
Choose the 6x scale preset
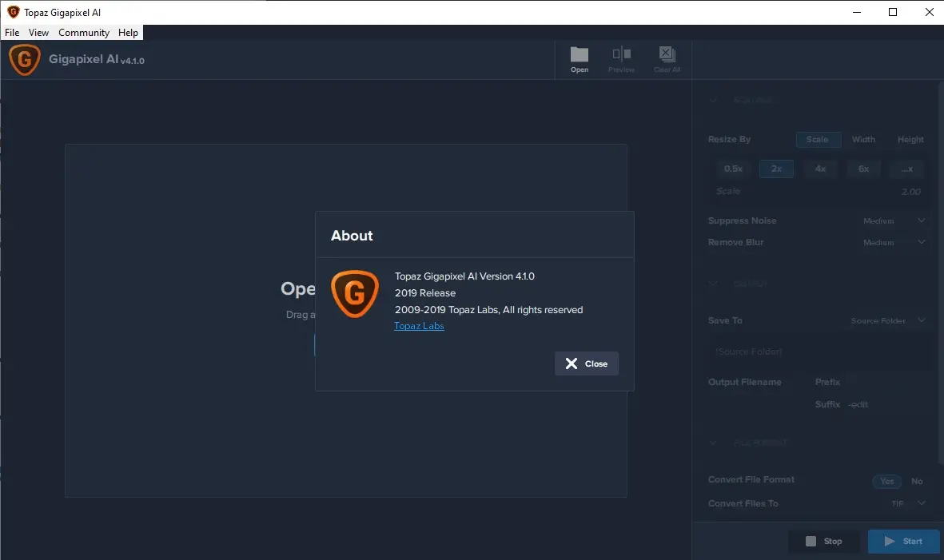tap(863, 169)
